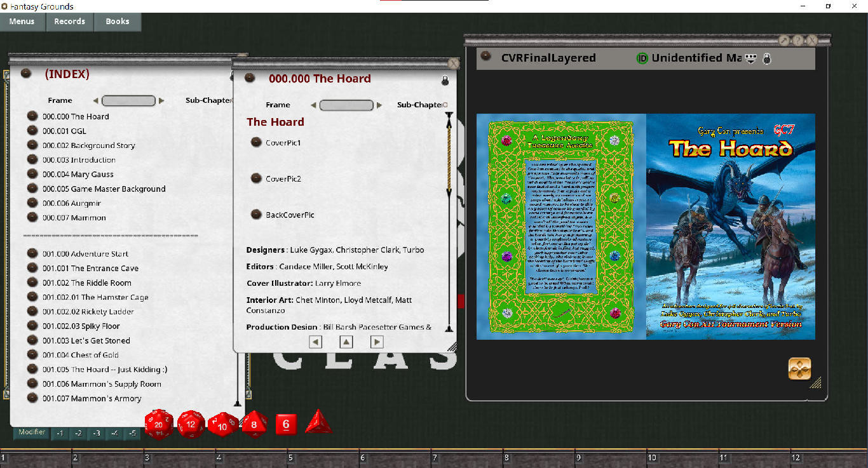
Task: Toggle the lock on The Hoard story window
Action: pos(445,81)
